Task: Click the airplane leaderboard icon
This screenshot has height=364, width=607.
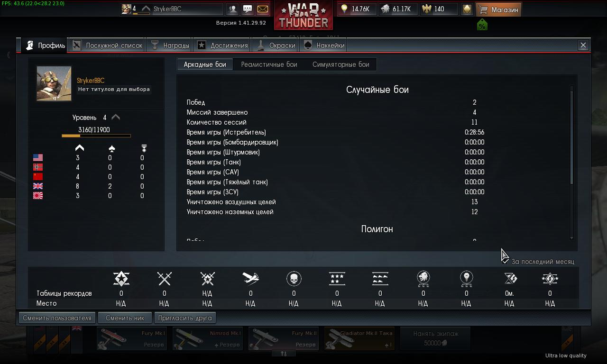Action: [250, 279]
